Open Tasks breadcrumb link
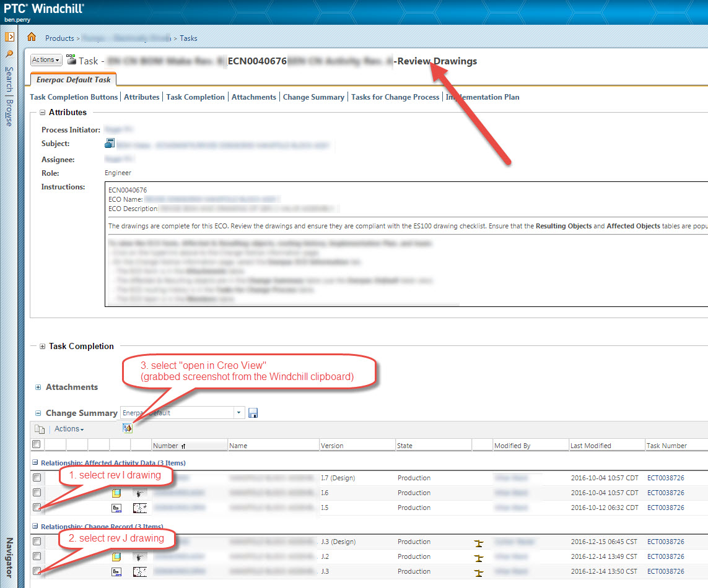Viewport: 708px width, 588px height. pyautogui.click(x=188, y=38)
